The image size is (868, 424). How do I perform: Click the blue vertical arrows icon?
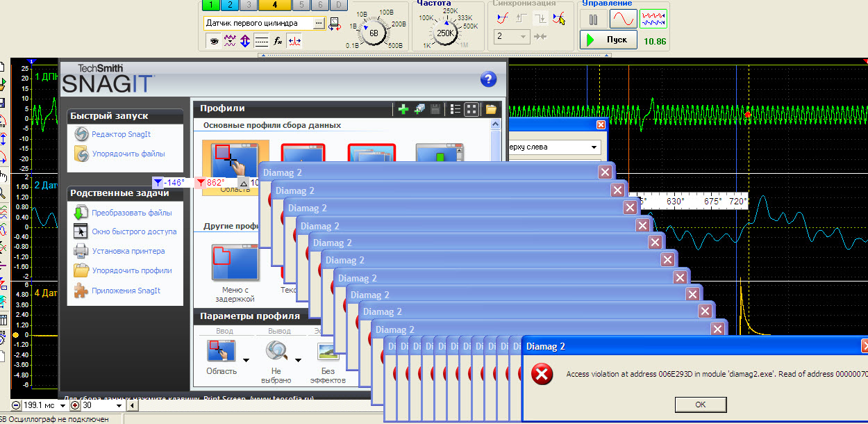245,41
